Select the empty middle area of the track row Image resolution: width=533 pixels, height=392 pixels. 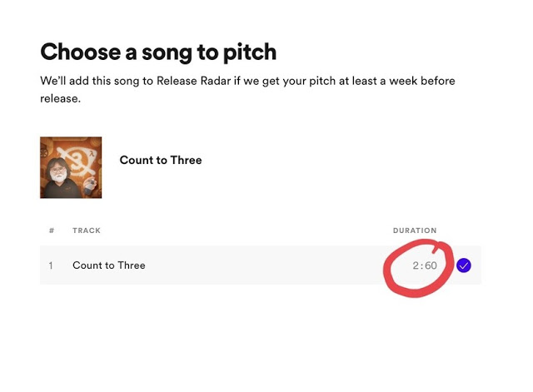tap(266, 265)
